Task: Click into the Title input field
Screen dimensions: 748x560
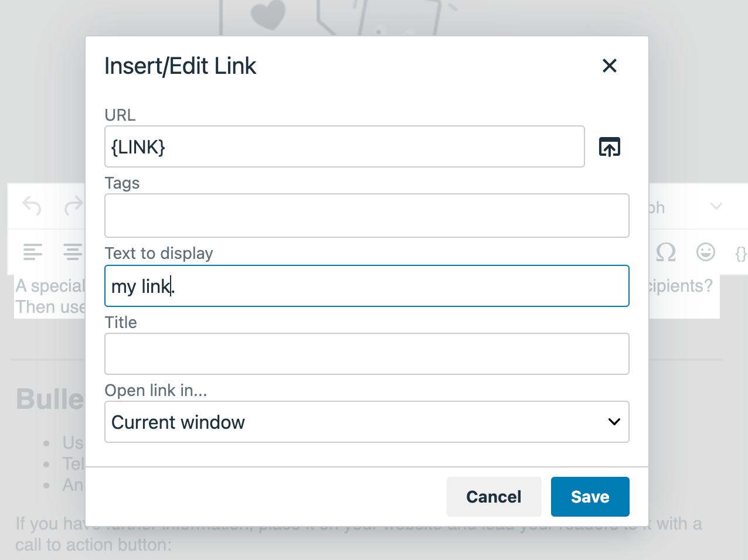Action: coord(367,354)
